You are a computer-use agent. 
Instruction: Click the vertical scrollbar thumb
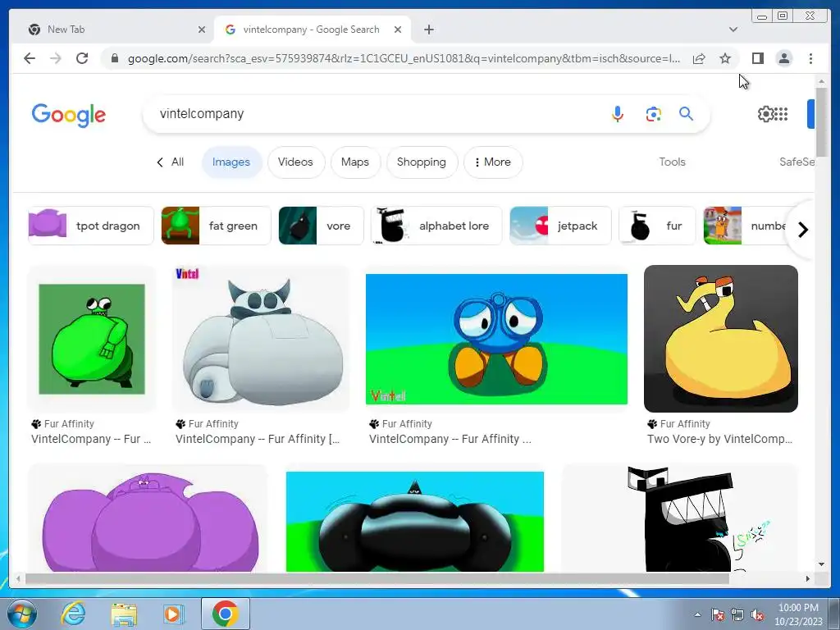pos(821,121)
